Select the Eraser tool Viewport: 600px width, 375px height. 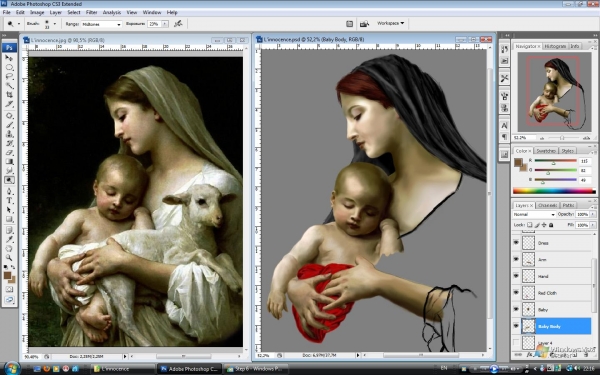9,152
